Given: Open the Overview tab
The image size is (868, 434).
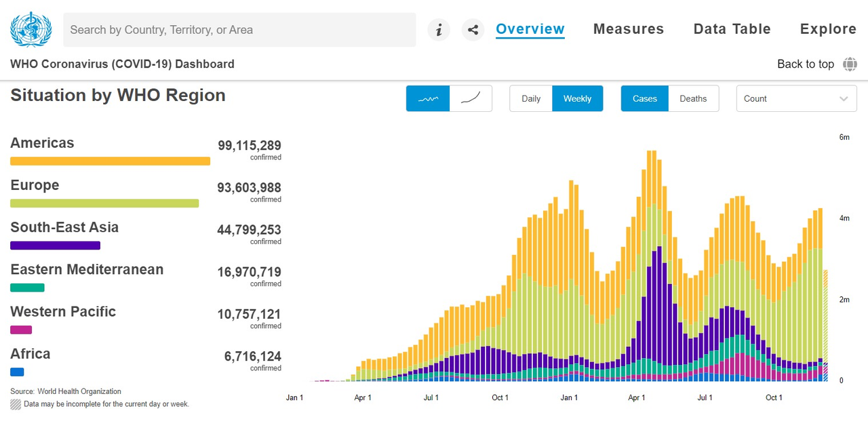Looking at the screenshot, I should click(x=530, y=29).
